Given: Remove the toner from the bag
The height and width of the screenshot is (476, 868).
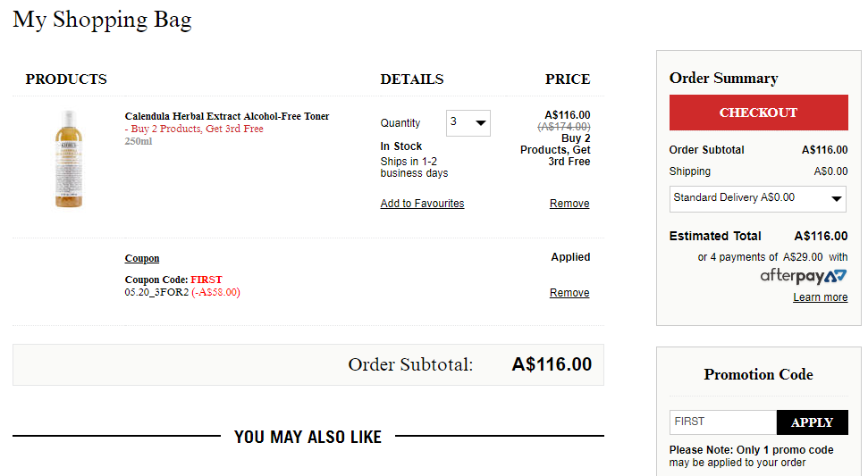Looking at the screenshot, I should (x=569, y=204).
